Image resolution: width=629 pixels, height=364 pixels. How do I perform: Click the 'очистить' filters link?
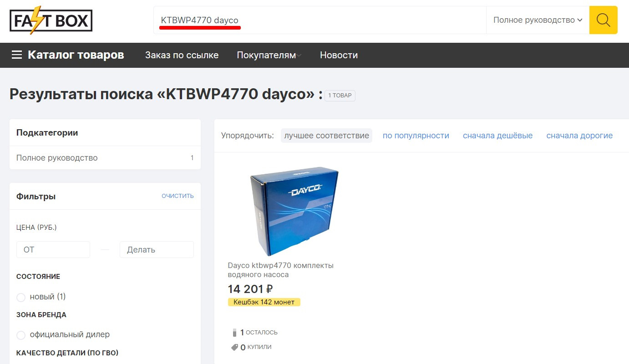click(x=178, y=196)
